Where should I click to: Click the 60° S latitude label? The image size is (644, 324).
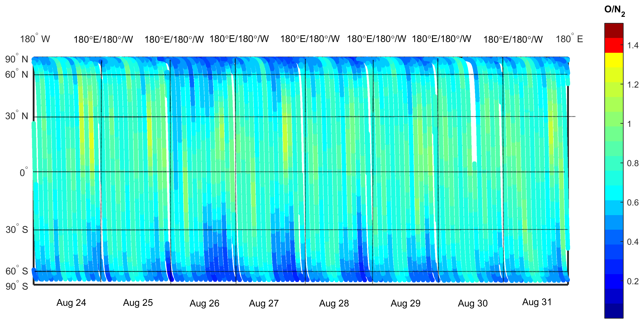click(17, 271)
